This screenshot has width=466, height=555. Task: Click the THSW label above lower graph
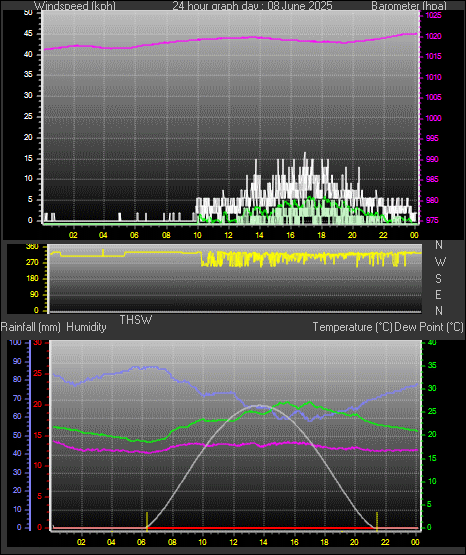[x=136, y=320]
